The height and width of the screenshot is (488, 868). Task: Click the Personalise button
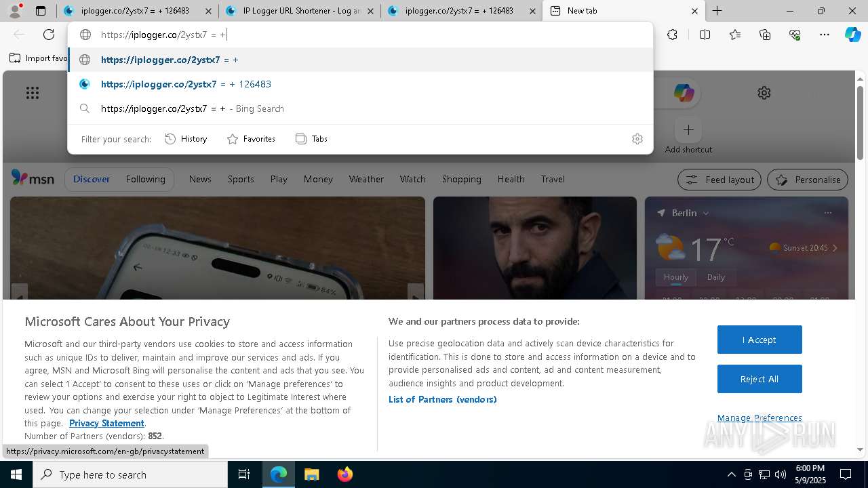coord(808,180)
